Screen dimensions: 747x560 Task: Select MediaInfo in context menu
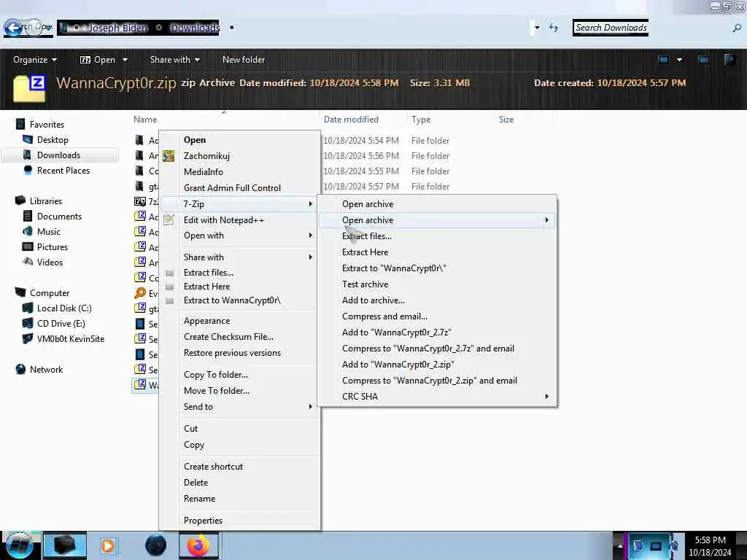203,172
